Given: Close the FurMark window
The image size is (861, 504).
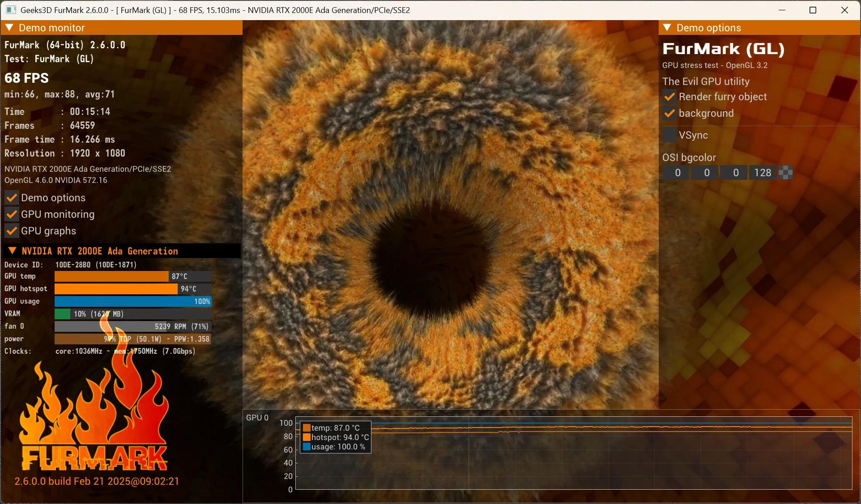Looking at the screenshot, I should (x=844, y=10).
